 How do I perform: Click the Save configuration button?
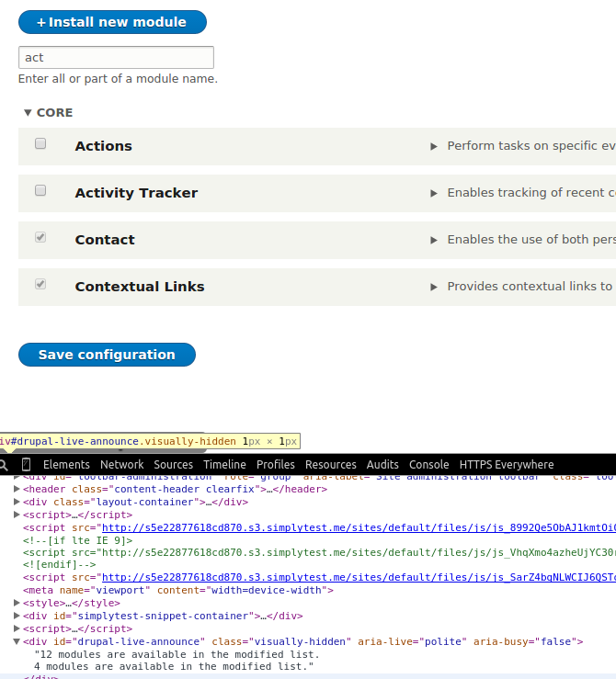[107, 355]
